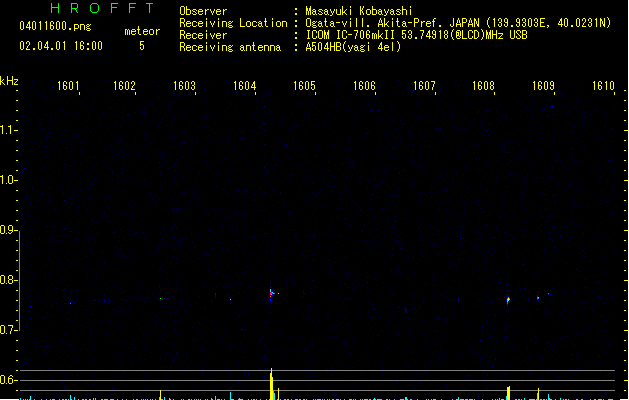629x400 pixels.
Task: Click time axis label 1606
Action: pyautogui.click(x=364, y=86)
